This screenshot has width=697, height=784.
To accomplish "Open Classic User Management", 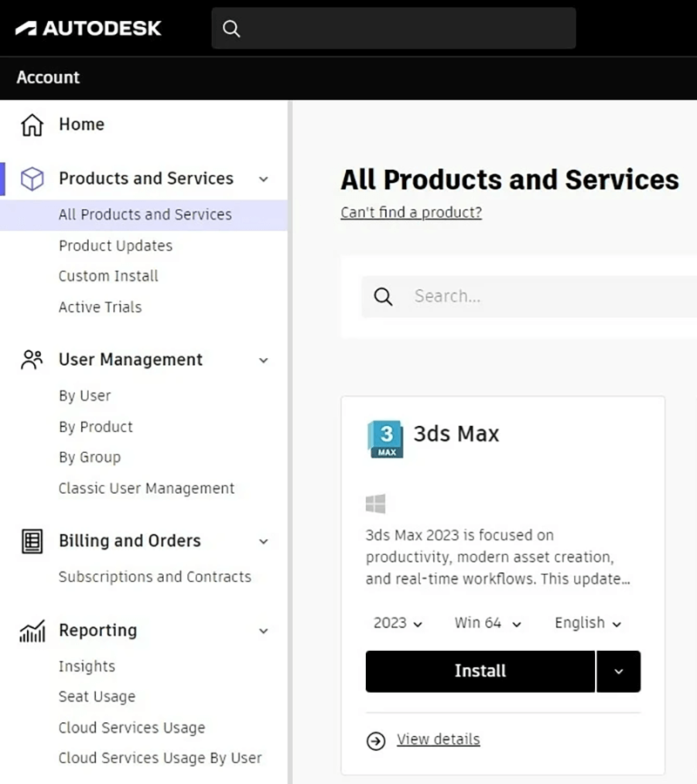I will click(x=146, y=489).
